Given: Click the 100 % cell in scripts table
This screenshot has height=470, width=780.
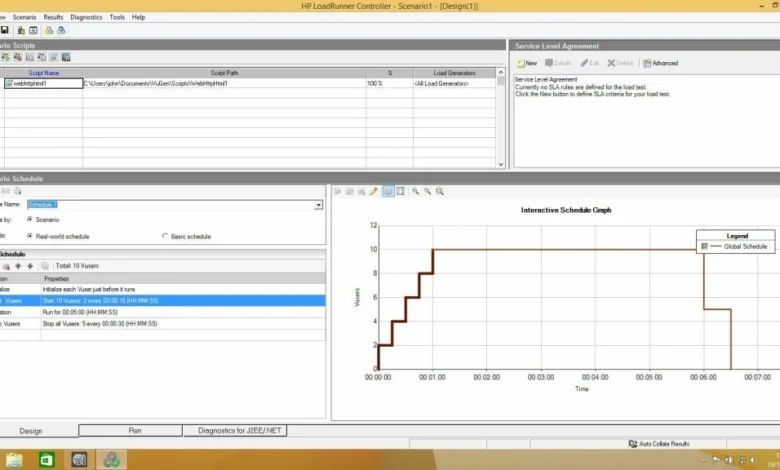Looking at the screenshot, I should click(389, 84).
